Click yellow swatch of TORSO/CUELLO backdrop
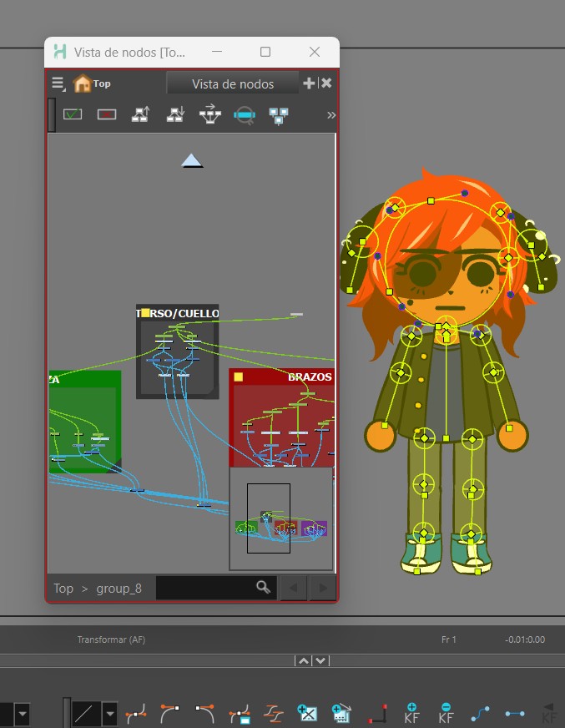The image size is (565, 728). (145, 312)
